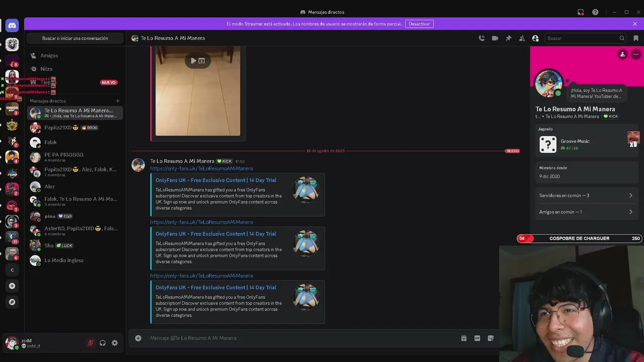This screenshot has width=644, height=362.
Task: Open DM with pina EGO
Action: click(x=75, y=216)
